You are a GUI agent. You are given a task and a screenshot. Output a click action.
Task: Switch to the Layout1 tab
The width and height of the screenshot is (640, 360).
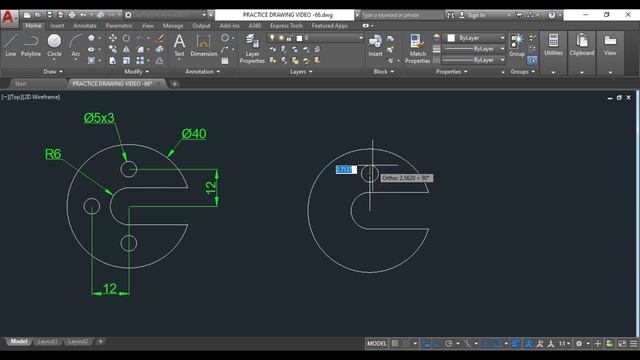48,341
